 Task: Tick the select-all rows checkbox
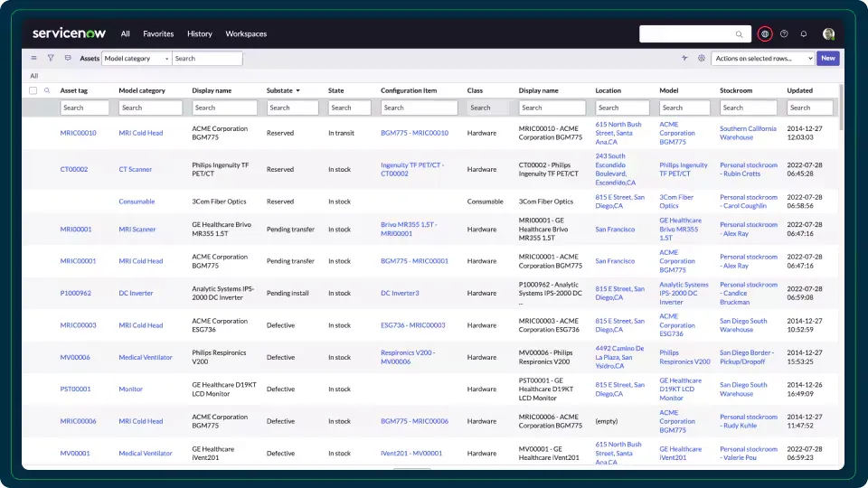(33, 90)
